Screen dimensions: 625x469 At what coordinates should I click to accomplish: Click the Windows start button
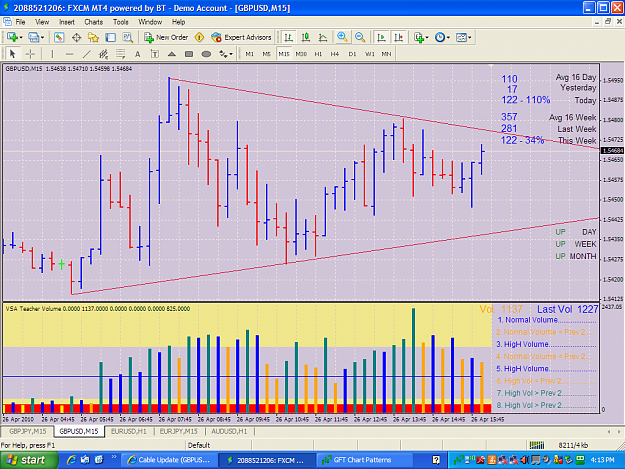coord(28,460)
